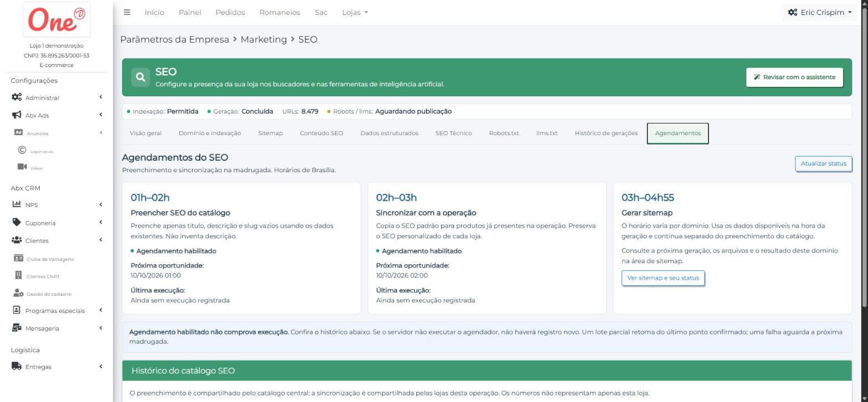Switch to the SEO Técnico tab
This screenshot has height=402, width=868.
pyautogui.click(x=453, y=133)
